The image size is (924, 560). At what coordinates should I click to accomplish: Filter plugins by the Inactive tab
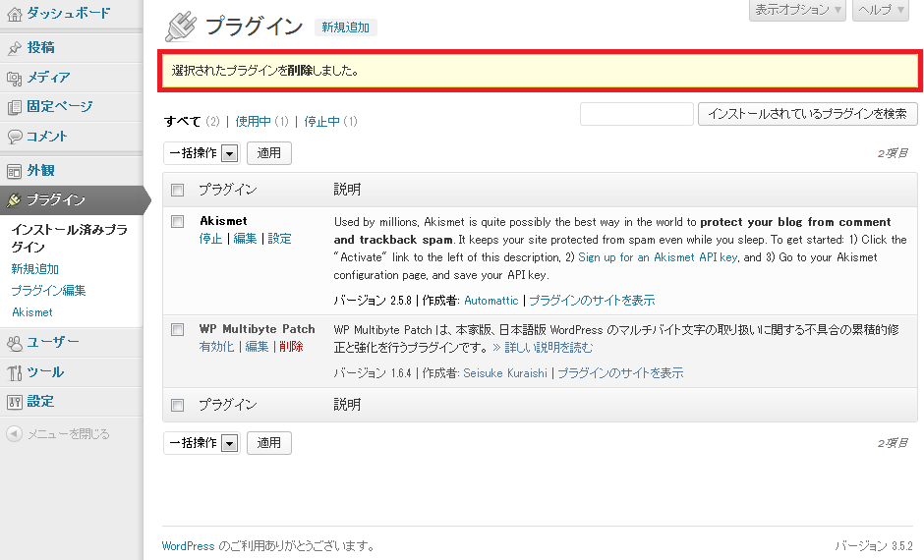click(321, 122)
